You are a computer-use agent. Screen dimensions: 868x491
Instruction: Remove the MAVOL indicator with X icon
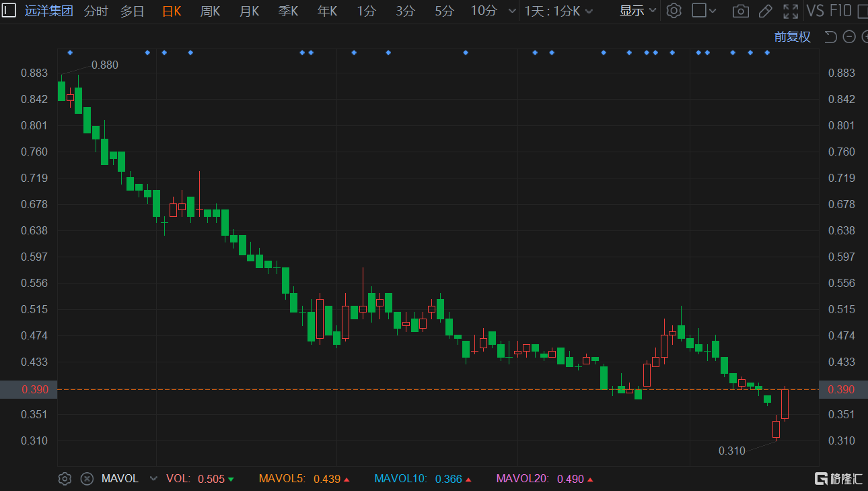pyautogui.click(x=87, y=479)
